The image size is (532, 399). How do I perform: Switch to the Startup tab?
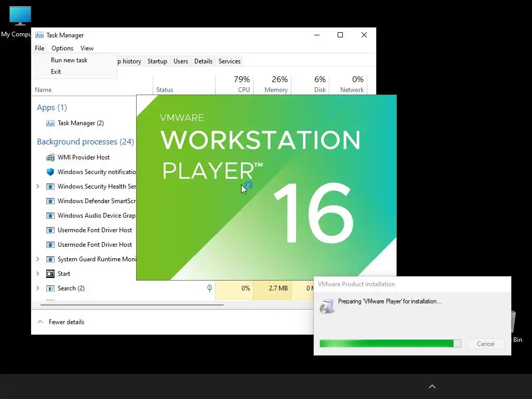point(157,61)
